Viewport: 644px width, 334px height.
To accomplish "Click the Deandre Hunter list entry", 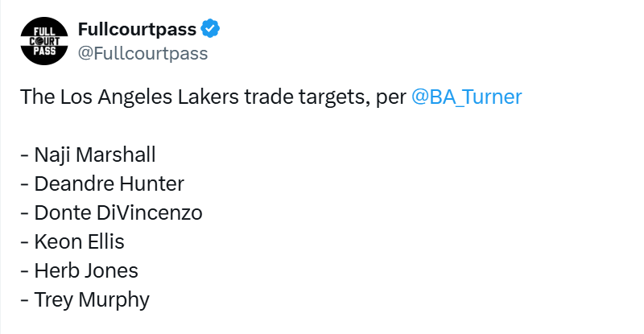I will click(x=109, y=183).
